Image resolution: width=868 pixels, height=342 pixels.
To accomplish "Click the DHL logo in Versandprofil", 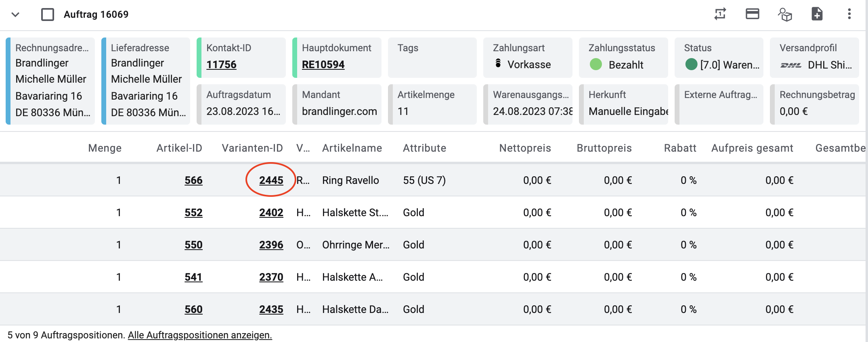I will click(791, 65).
